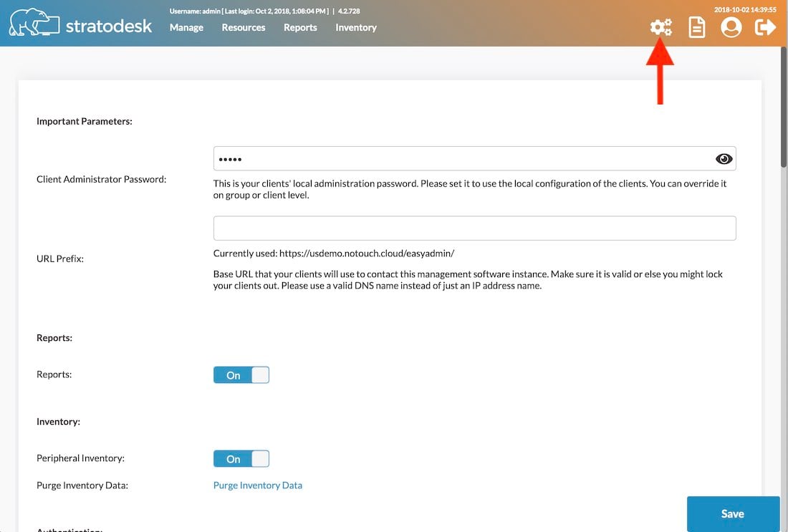Reveal password with the eye icon
Image resolution: width=788 pixels, height=532 pixels.
point(724,158)
